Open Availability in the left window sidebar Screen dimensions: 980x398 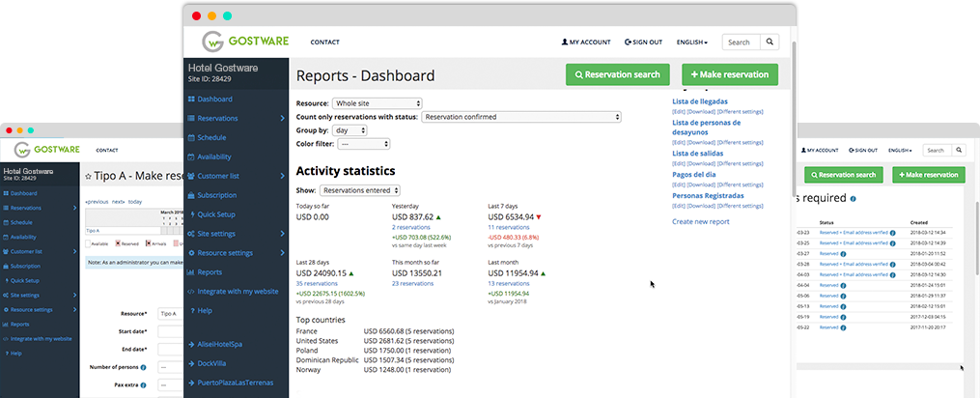click(23, 238)
